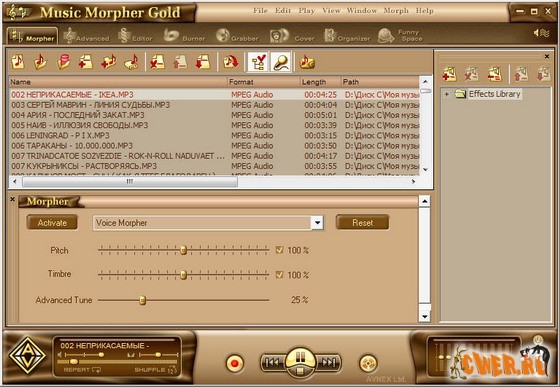Click the round cross button beside next track

[368, 363]
